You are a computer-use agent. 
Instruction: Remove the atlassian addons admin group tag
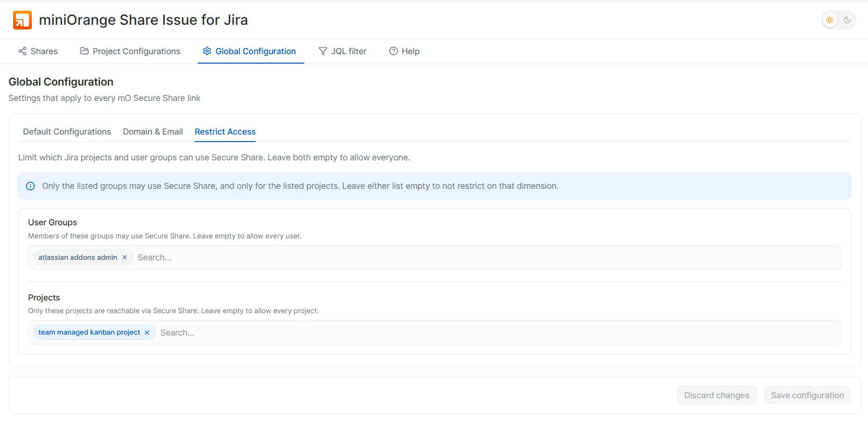coord(124,258)
